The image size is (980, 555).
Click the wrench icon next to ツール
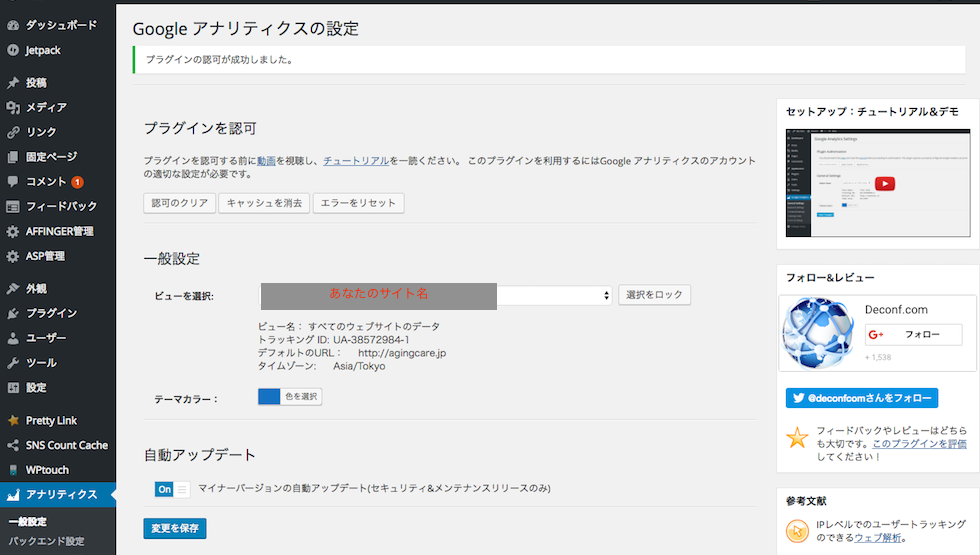pyautogui.click(x=12, y=362)
